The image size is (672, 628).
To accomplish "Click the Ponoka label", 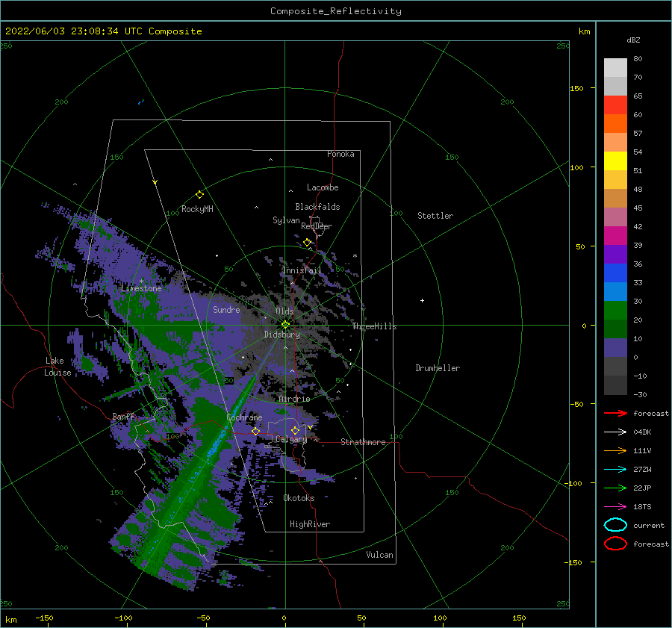I will pyautogui.click(x=340, y=154).
